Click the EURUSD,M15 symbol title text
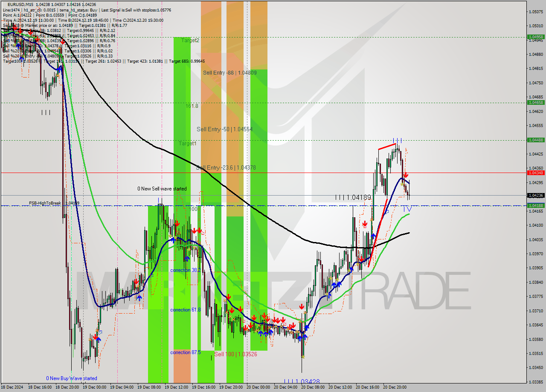 tap(21, 4)
